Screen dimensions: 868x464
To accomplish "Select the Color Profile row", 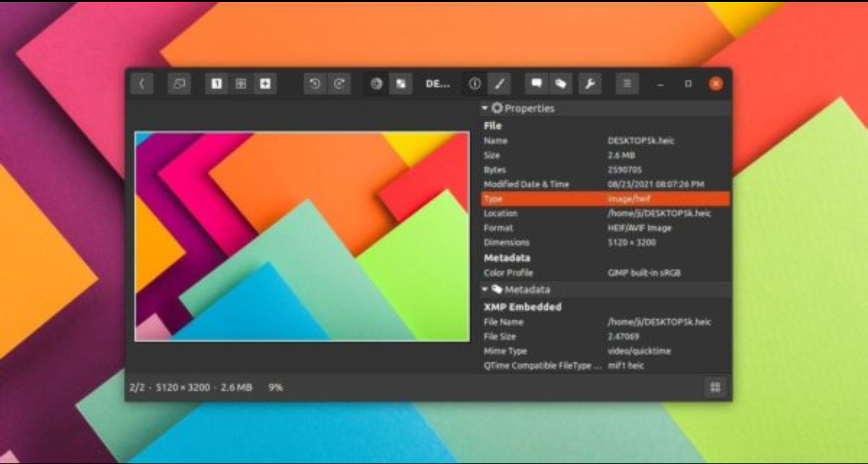I will [606, 273].
